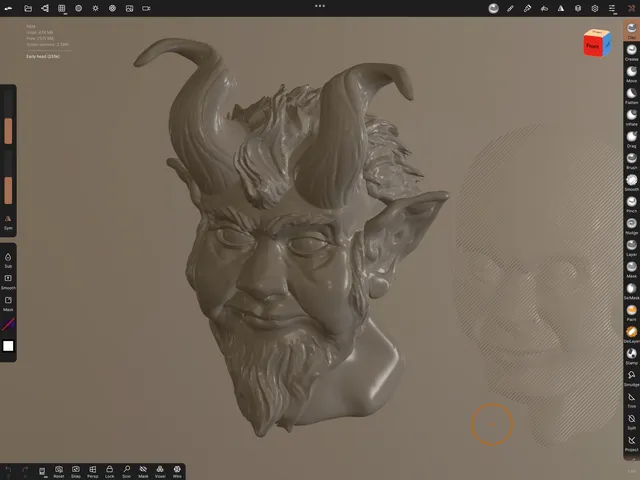The image size is (640, 480).
Task: Open the material sphere menu
Action: tap(78, 8)
